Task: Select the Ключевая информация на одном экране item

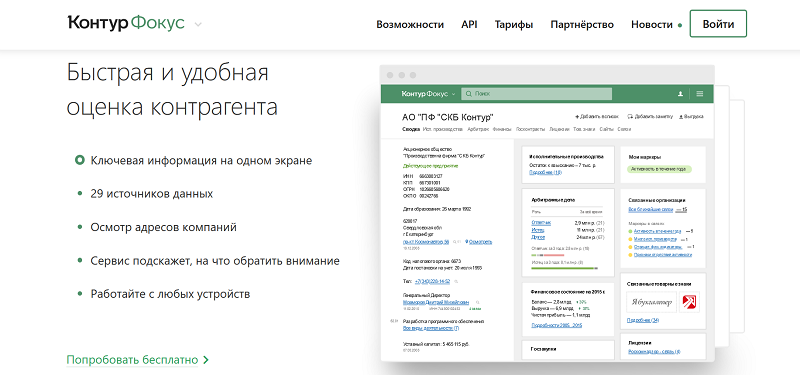Action: [202, 160]
